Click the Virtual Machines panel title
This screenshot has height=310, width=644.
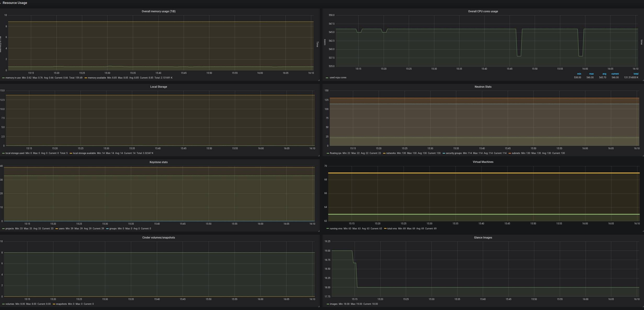[x=483, y=162]
